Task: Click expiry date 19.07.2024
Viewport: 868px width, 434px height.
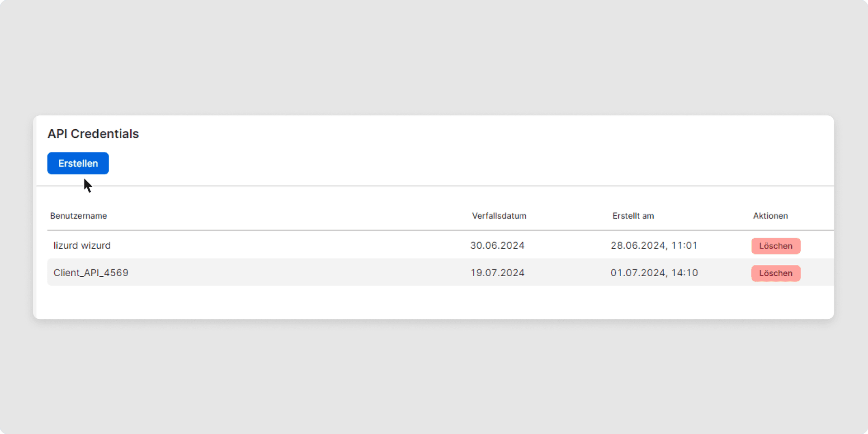Action: (x=497, y=273)
